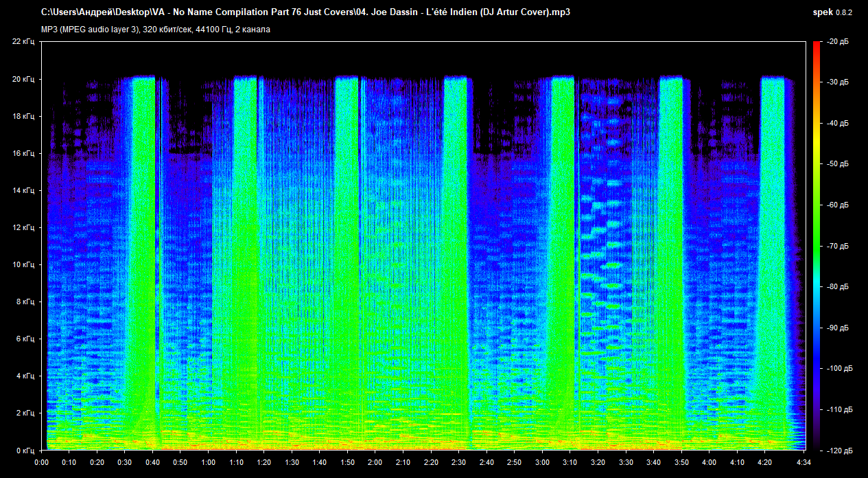Select the 4:00 mark on time axis
This screenshot has width=868, height=478.
tap(709, 462)
